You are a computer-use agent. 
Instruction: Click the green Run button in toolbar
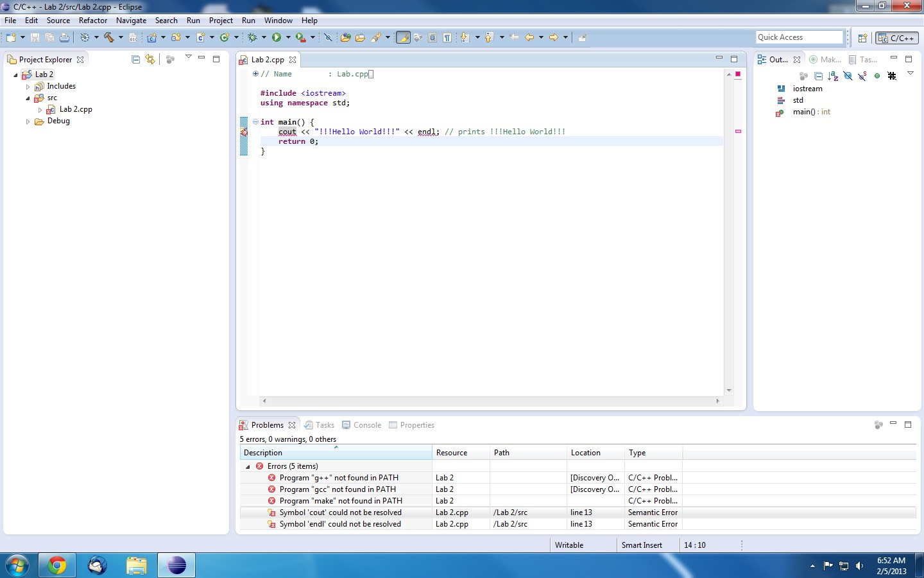point(277,38)
